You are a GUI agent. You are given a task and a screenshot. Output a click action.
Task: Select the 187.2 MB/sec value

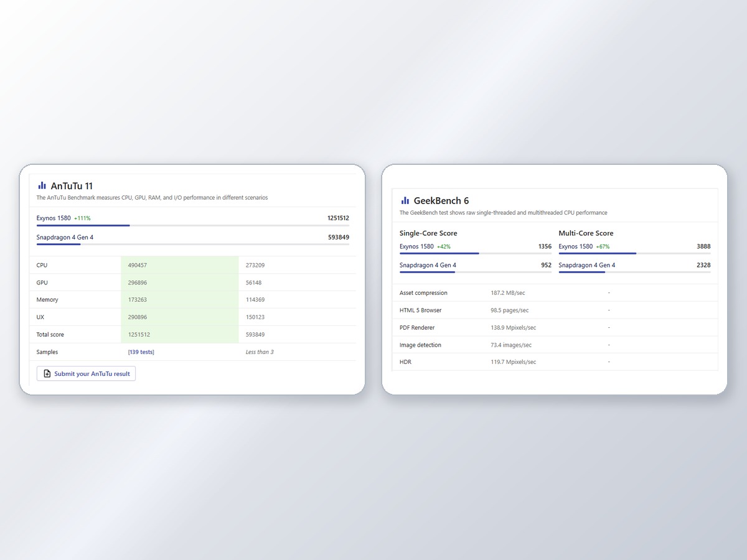[508, 293]
